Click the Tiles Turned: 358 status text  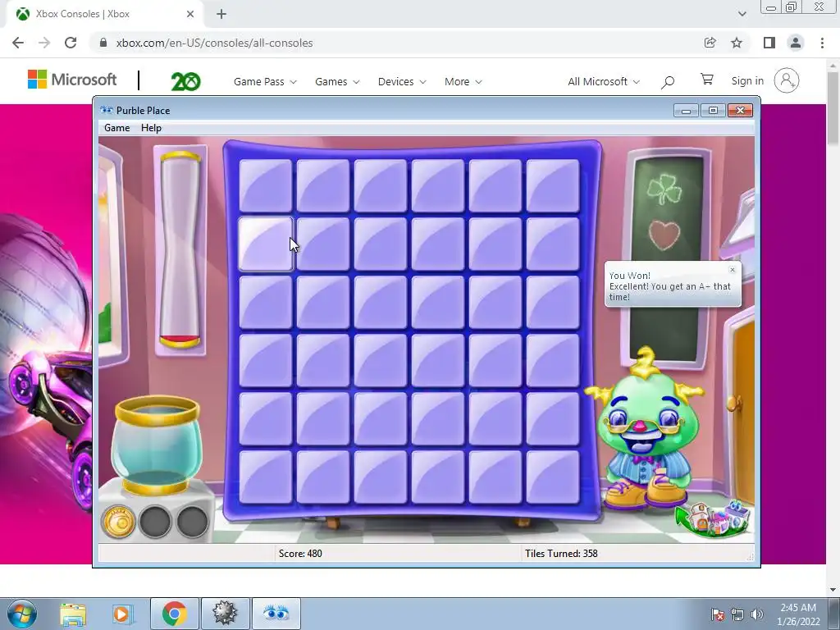click(x=561, y=554)
